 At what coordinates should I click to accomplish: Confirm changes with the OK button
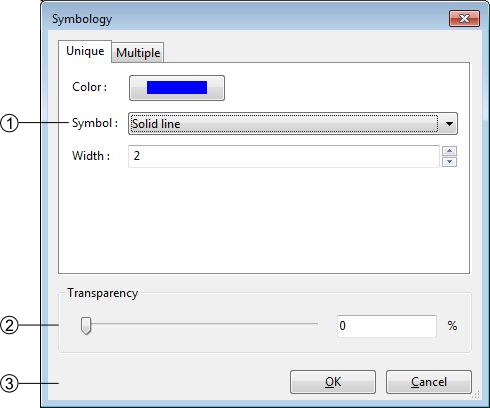(333, 382)
